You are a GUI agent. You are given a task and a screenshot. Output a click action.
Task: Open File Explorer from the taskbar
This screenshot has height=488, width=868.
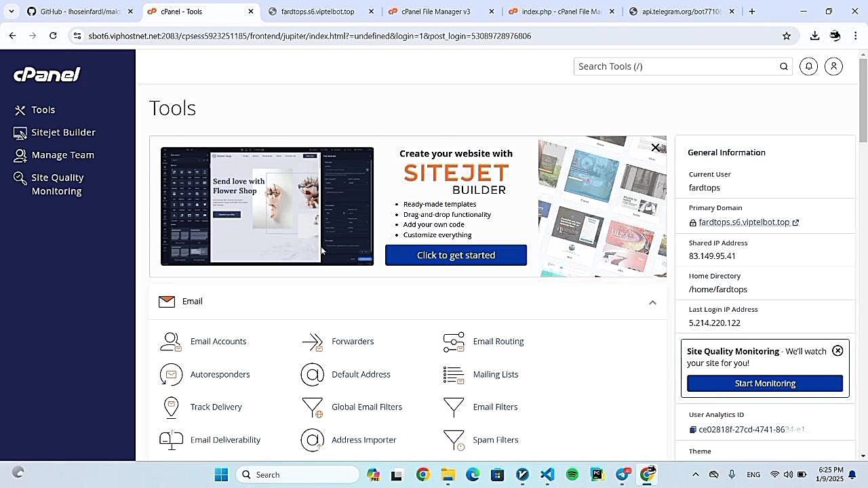448,474
